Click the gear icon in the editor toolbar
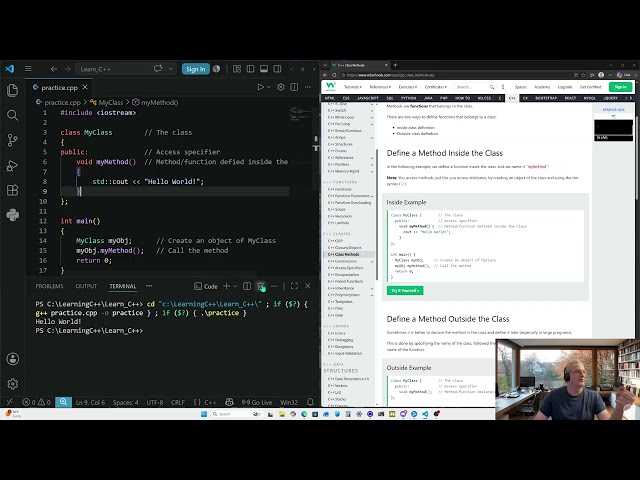The width and height of the screenshot is (640, 480). click(x=280, y=87)
